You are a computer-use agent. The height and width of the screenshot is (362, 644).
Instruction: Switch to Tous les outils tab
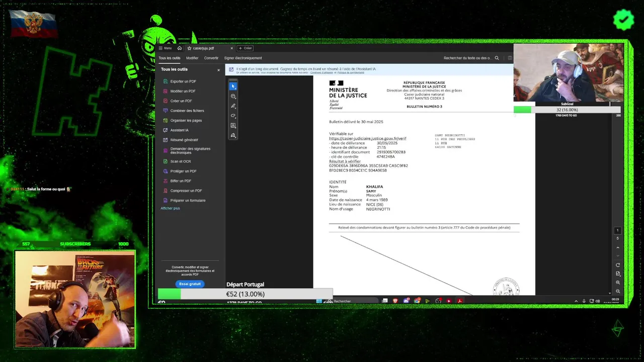point(170,58)
